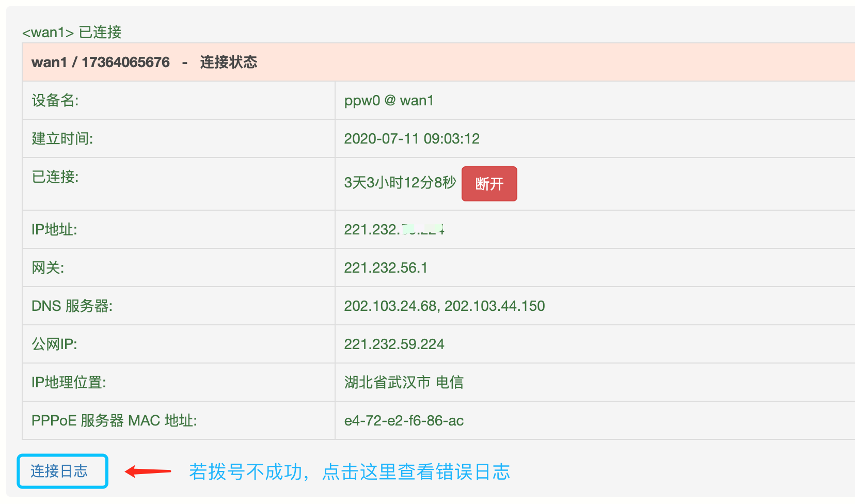Click the <wan1> 已连接 status title
The image size is (855, 504).
tap(72, 32)
